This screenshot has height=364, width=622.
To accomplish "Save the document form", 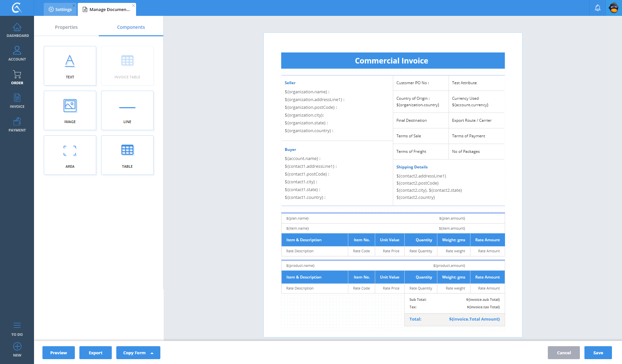I will coord(598,353).
